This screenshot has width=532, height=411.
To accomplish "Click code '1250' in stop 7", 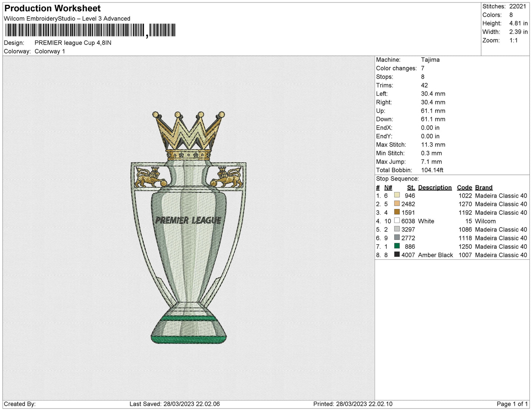I will tap(465, 247).
